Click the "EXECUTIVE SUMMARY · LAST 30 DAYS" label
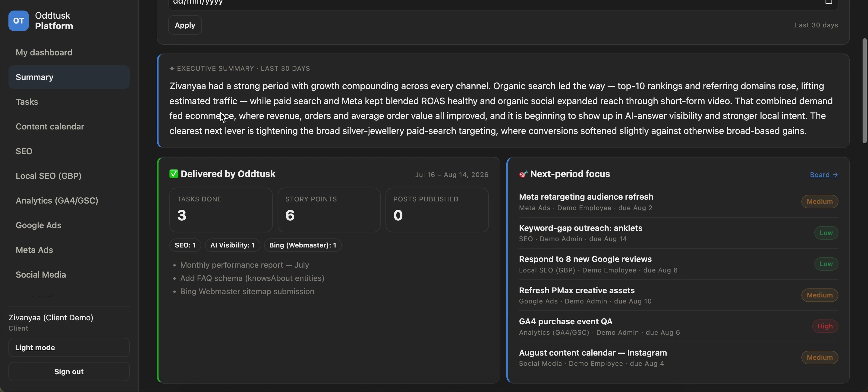868x392 pixels. [243, 68]
